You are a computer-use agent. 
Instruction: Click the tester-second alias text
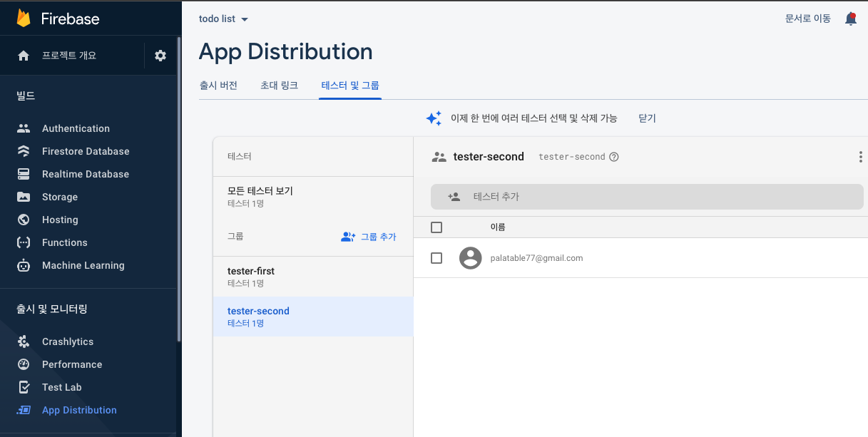pyautogui.click(x=571, y=157)
